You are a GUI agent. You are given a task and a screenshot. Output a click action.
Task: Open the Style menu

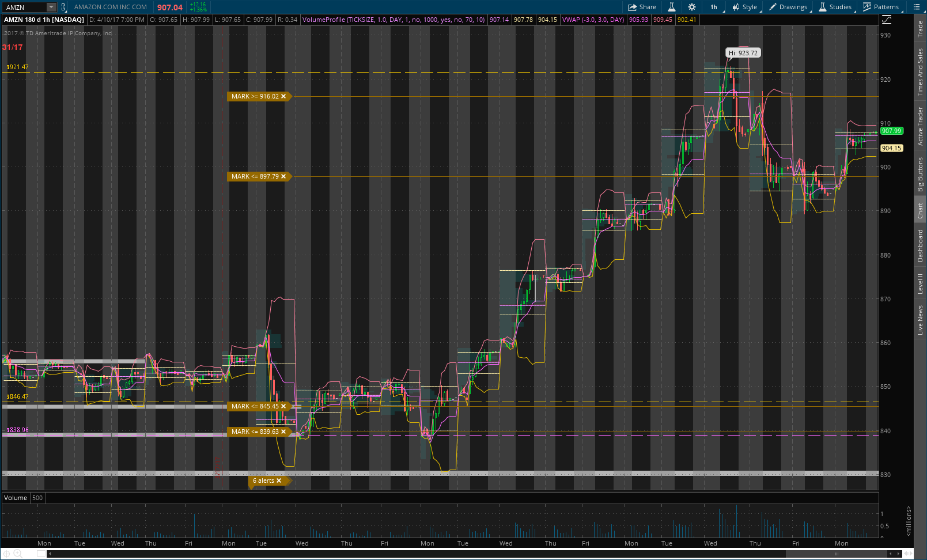coord(745,7)
